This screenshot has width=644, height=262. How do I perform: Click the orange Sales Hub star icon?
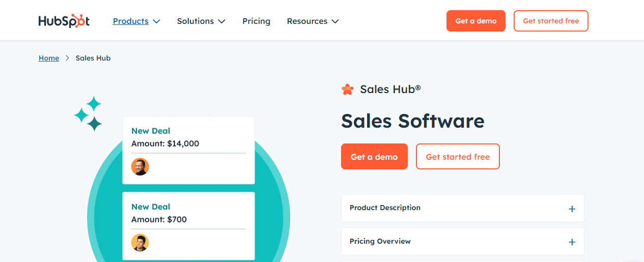point(347,90)
